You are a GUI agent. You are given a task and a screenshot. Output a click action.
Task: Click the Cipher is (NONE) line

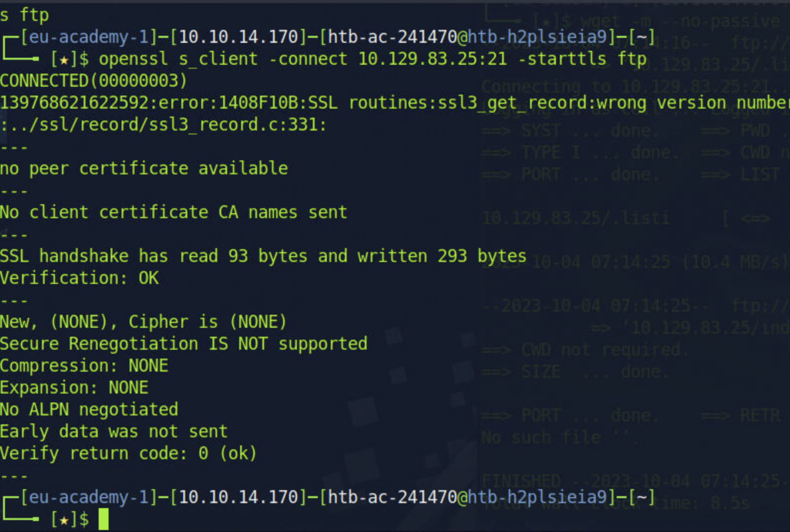click(x=143, y=322)
